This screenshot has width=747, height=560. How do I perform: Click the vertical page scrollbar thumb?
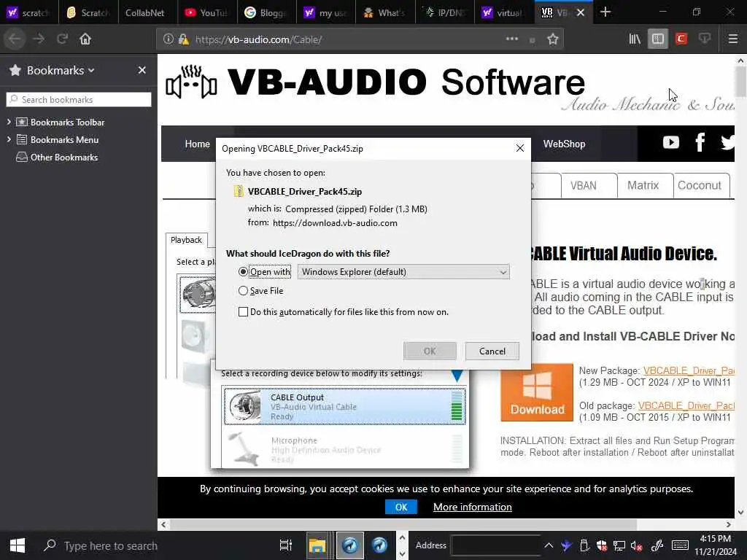pos(740,82)
